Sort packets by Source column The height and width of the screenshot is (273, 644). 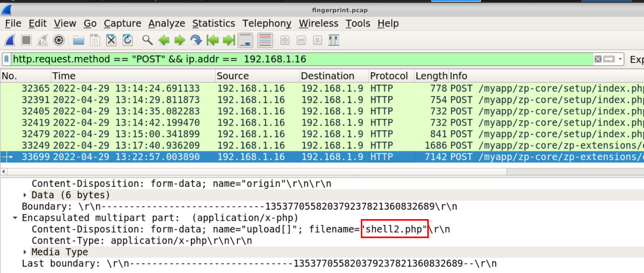(258, 76)
